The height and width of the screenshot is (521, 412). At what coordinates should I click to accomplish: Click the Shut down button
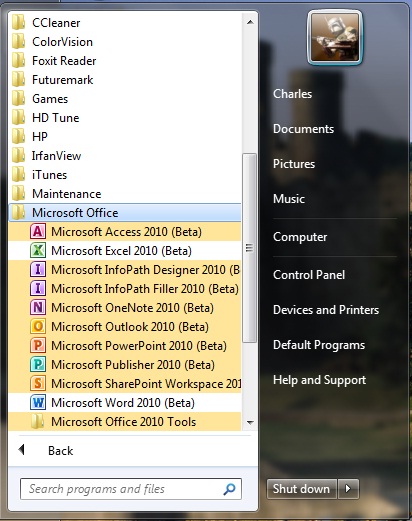point(301,489)
